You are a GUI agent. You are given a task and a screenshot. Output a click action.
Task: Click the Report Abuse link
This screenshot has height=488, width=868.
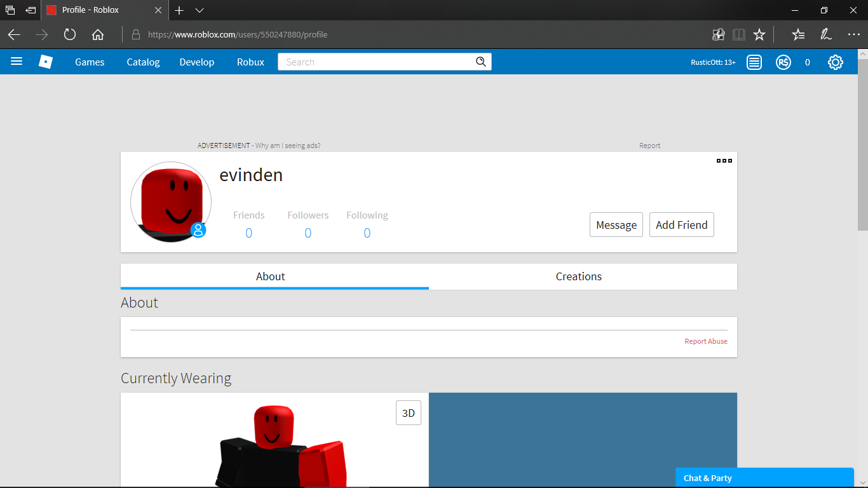(705, 341)
